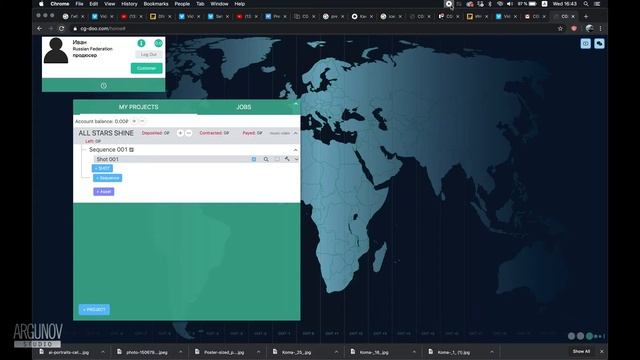Click the + Sequence button

pos(107,178)
